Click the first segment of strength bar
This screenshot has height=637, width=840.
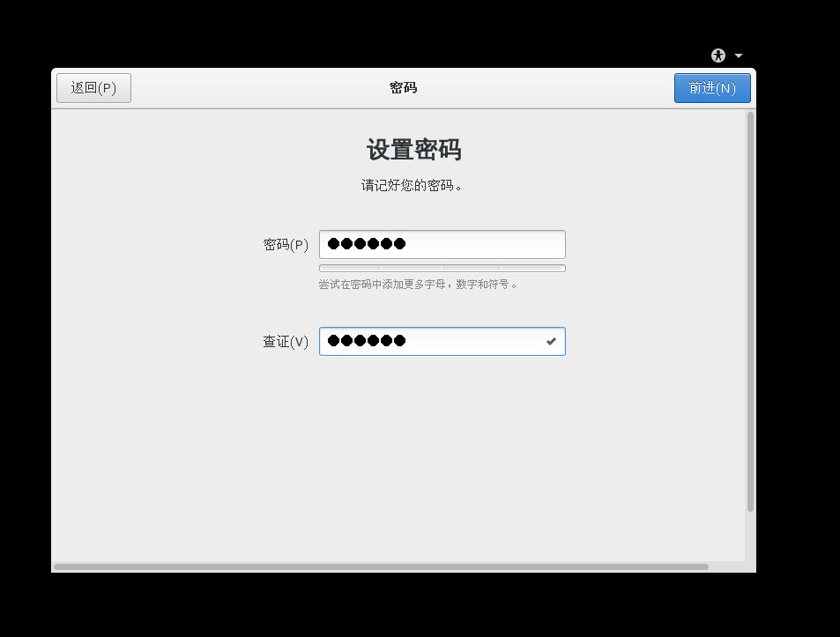click(x=351, y=268)
